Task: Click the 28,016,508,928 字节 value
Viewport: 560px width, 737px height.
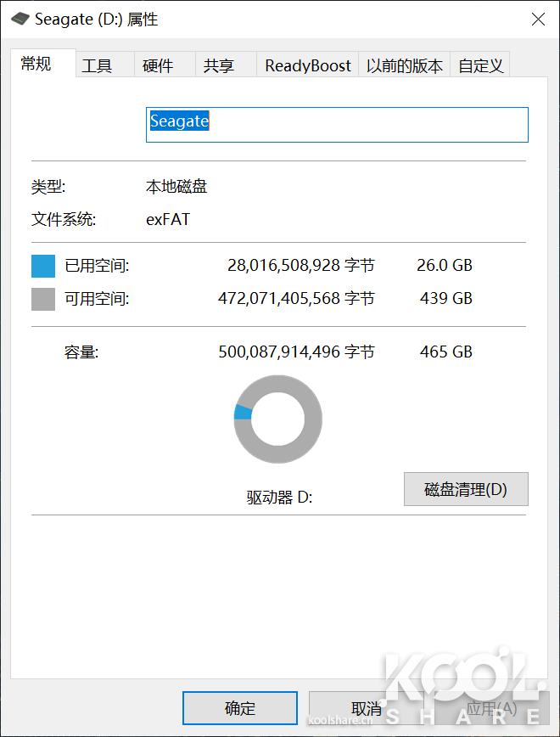Action: 301,266
